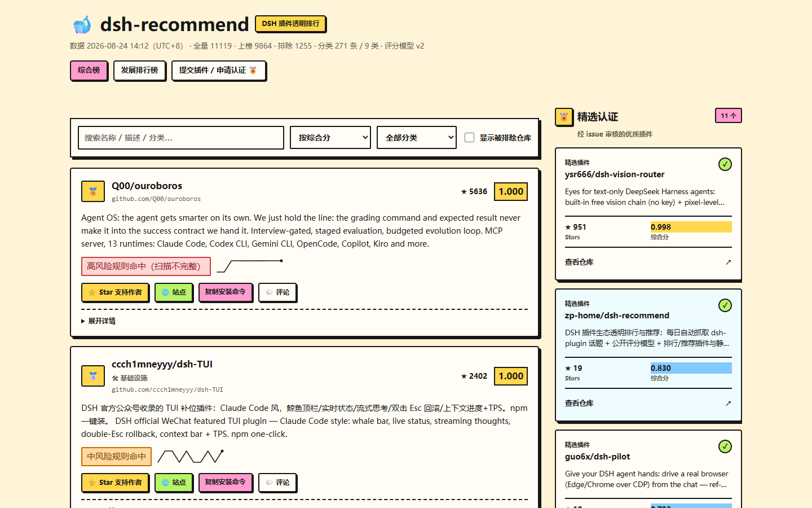This screenshot has width=812, height=508.
Task: Click 复制安装命令 for ccch1mneyyy/dsh-TUI
Action: tap(226, 483)
